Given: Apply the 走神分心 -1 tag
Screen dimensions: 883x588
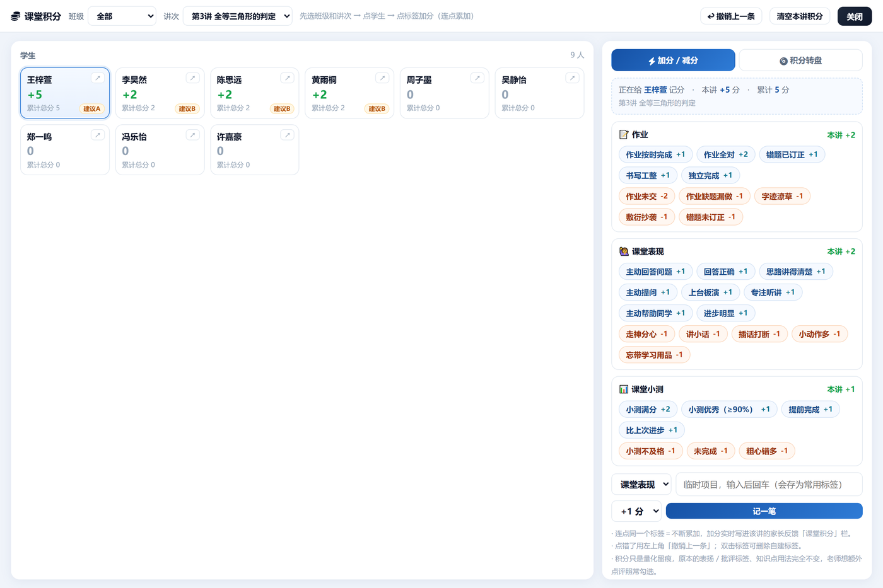Looking at the screenshot, I should click(646, 334).
